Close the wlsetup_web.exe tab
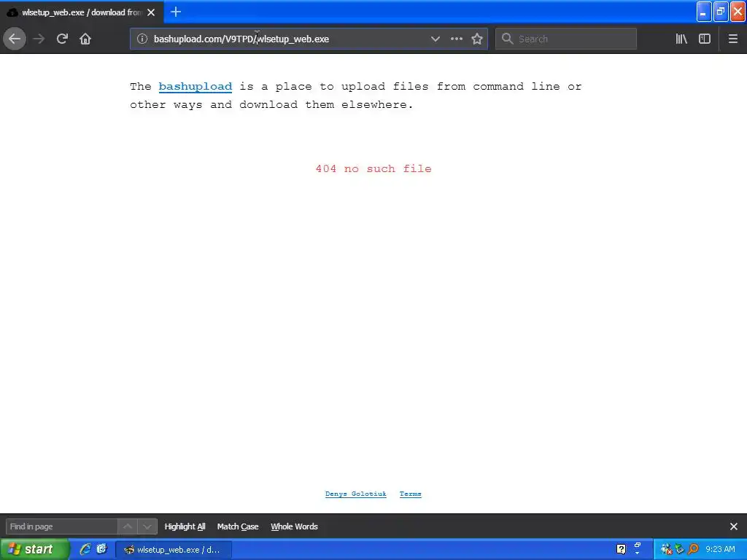This screenshot has height=560, width=747. tap(151, 12)
